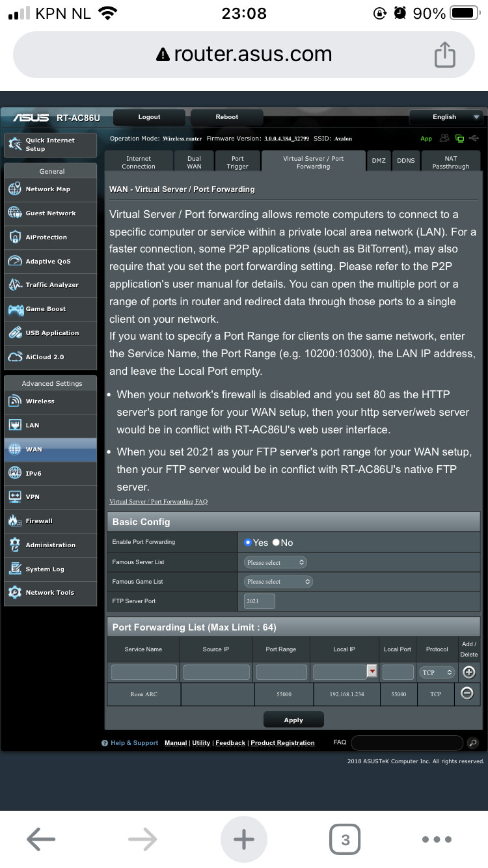Open Administration settings

click(51, 545)
